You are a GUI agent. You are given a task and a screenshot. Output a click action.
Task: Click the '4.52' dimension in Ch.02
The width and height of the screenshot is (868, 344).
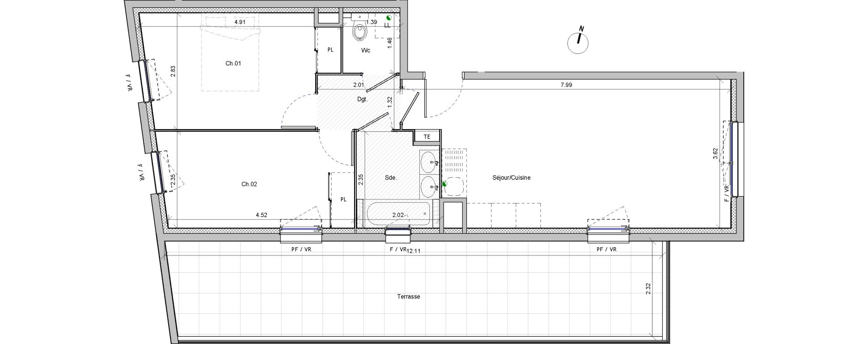tap(262, 214)
